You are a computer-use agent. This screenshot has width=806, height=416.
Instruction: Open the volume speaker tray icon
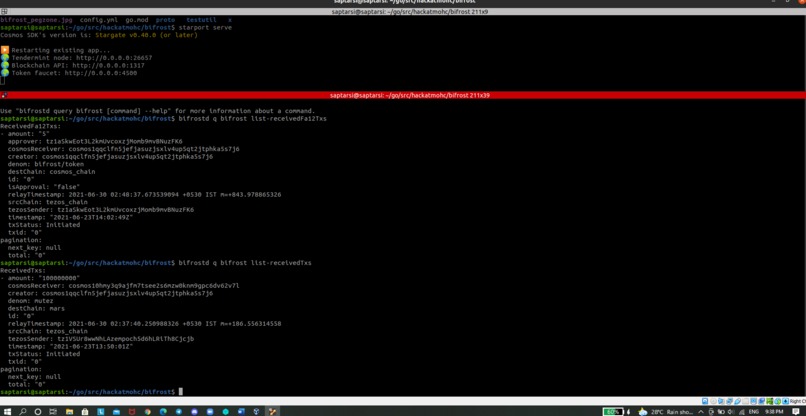(730, 412)
